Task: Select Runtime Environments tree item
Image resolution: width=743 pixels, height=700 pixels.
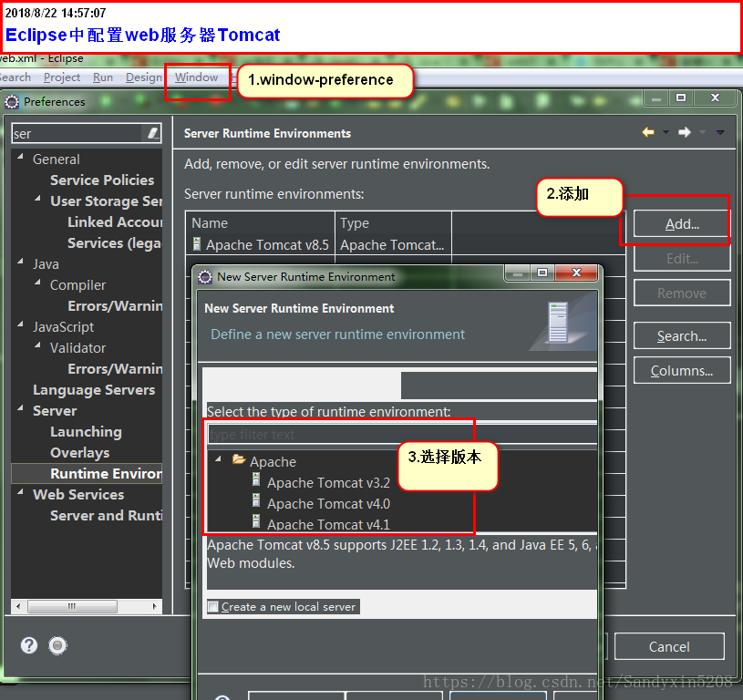Action: (x=106, y=474)
